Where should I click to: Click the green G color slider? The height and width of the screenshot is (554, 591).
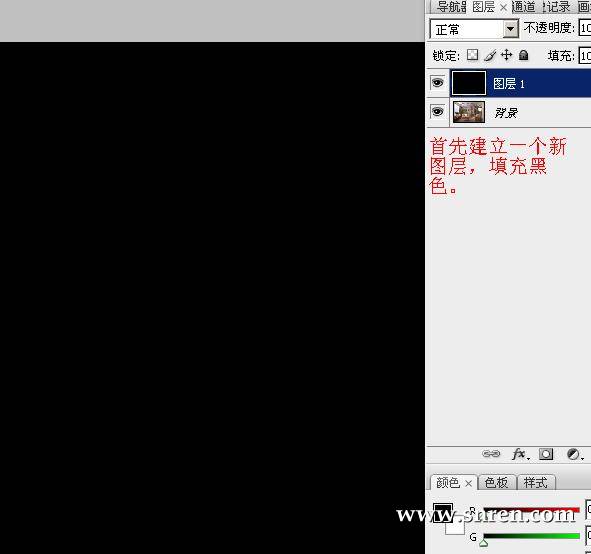pyautogui.click(x=531, y=536)
